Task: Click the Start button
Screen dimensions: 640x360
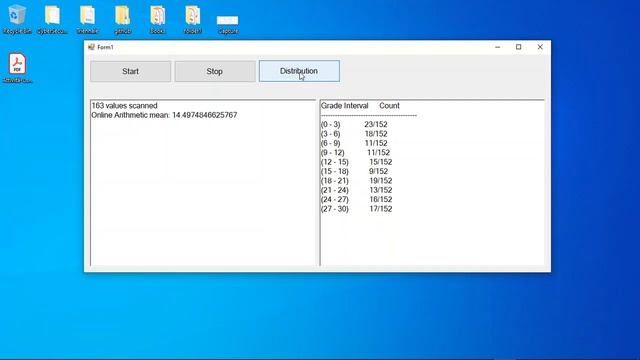Action: coord(131,71)
